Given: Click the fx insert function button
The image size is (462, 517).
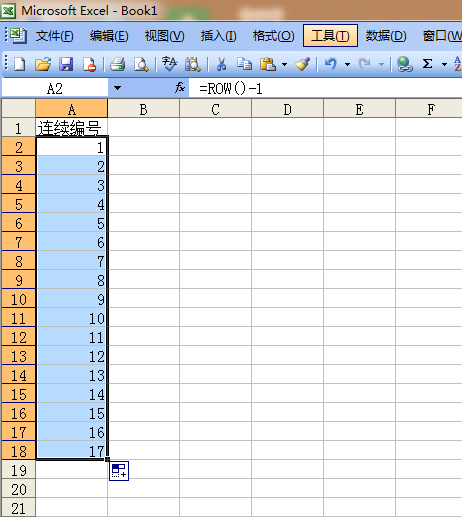Looking at the screenshot, I should coord(180,88).
